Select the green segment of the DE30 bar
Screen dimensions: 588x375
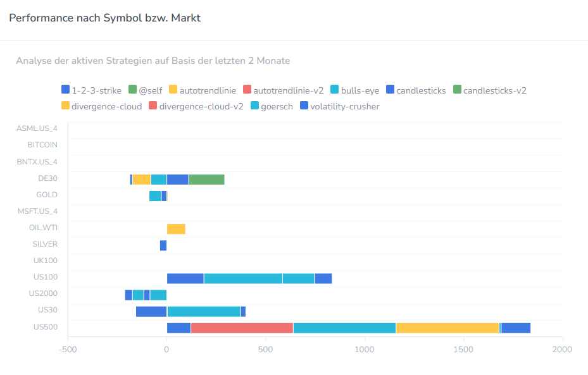(x=206, y=180)
